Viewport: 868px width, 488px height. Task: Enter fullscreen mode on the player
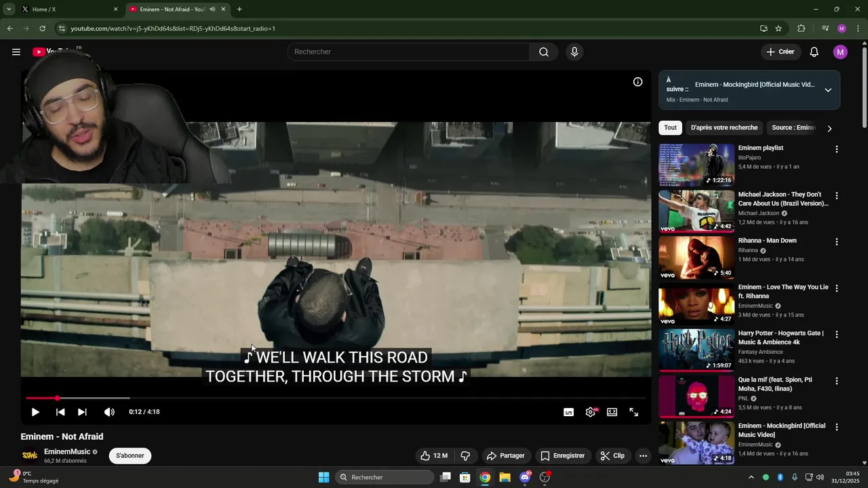click(634, 412)
